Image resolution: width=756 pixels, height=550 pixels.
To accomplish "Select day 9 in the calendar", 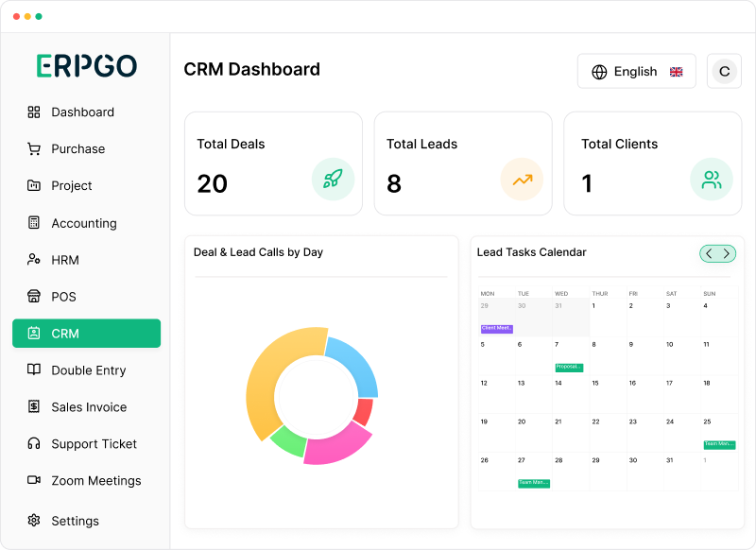I will [x=630, y=345].
